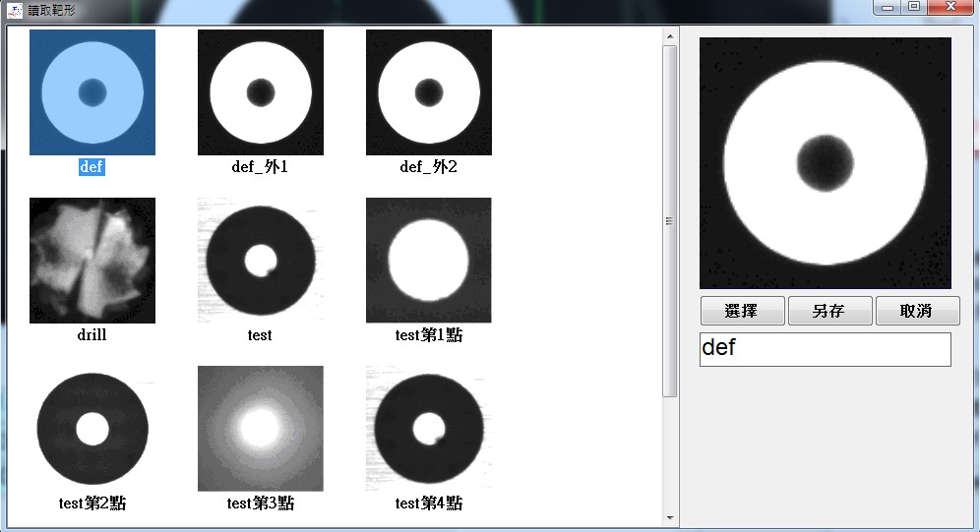Choose the drill thumbnail image
980x532 pixels.
pyautogui.click(x=92, y=261)
